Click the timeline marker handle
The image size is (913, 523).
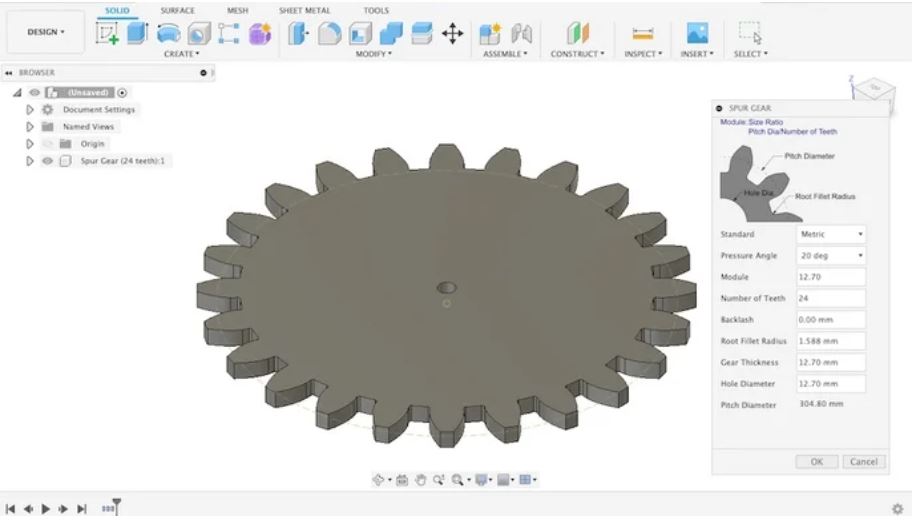pyautogui.click(x=116, y=507)
